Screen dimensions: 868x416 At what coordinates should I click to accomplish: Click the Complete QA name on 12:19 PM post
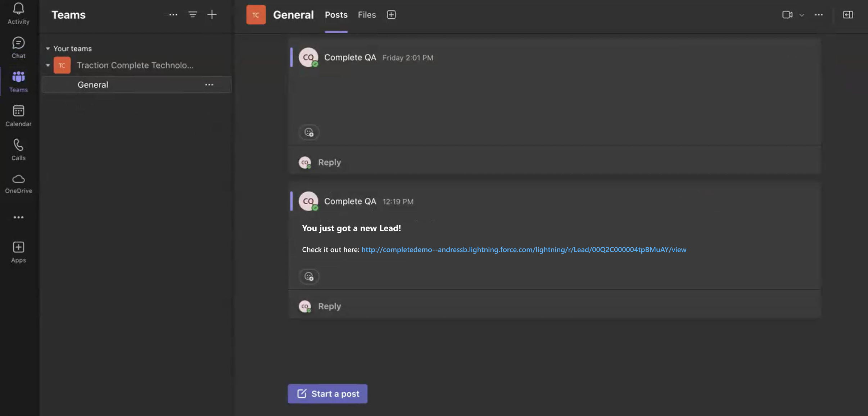click(x=350, y=201)
